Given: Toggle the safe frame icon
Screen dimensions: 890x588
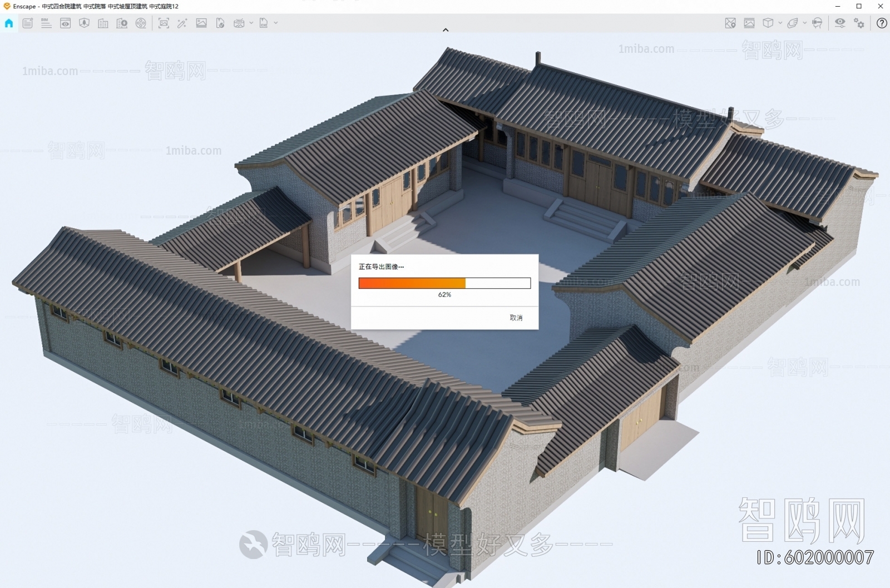Looking at the screenshot, I should 749,23.
